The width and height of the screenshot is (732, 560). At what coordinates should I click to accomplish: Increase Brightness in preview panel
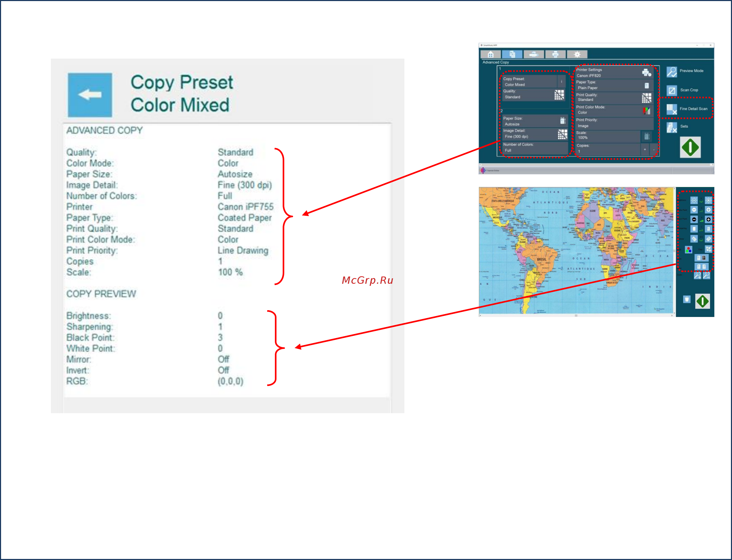click(709, 200)
